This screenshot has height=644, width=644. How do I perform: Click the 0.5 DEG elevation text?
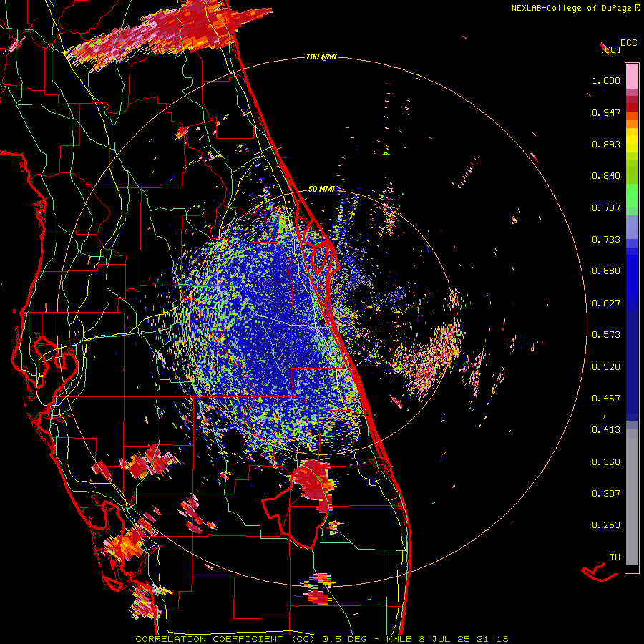tap(344, 639)
